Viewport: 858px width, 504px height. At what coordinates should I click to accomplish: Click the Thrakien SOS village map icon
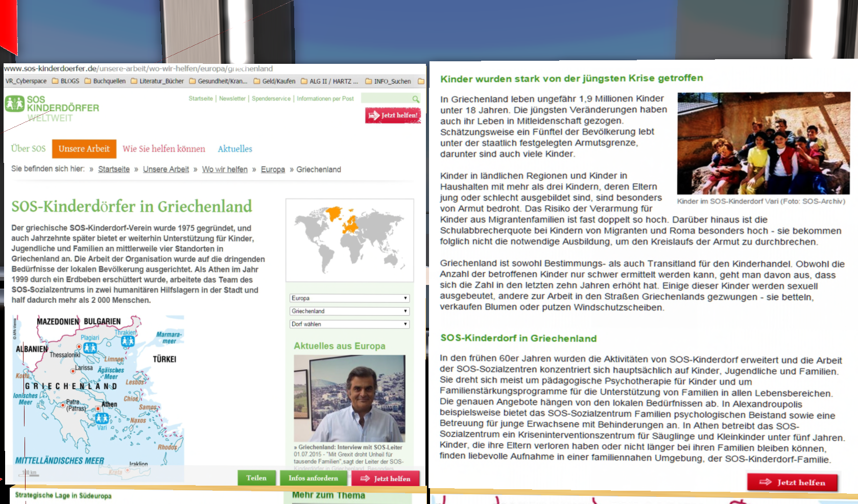coord(128,341)
